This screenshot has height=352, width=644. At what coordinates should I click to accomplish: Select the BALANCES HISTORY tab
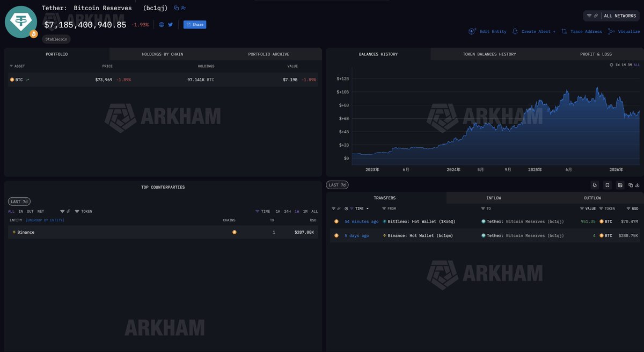(378, 54)
